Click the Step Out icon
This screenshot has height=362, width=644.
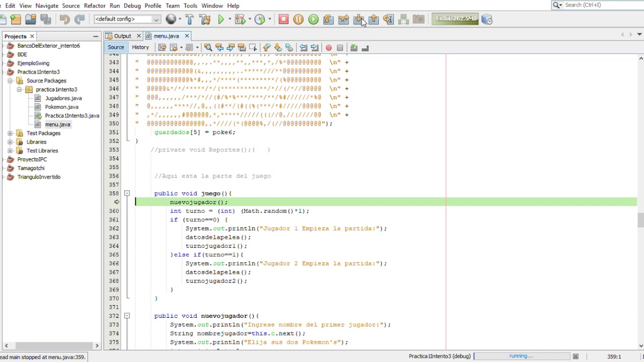click(374, 20)
